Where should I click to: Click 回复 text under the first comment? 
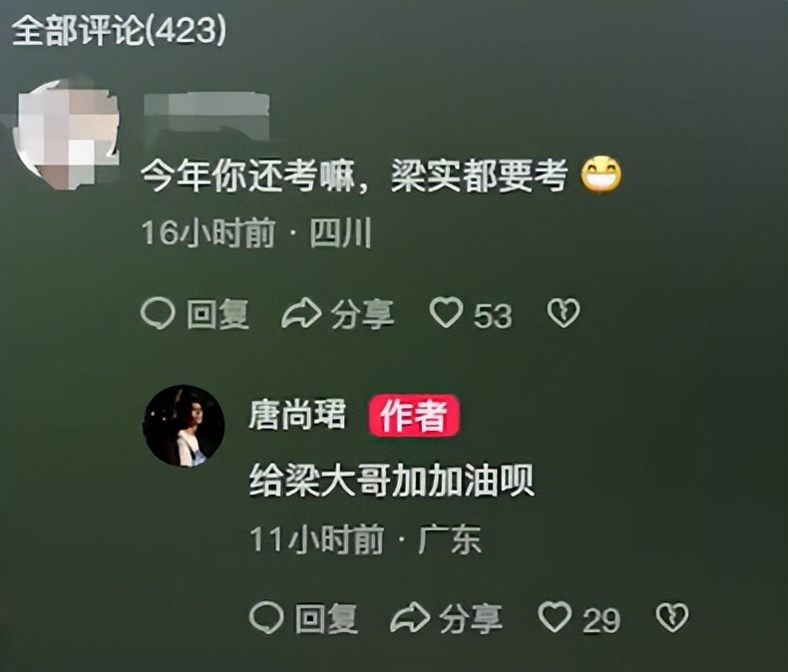pyautogui.click(x=218, y=314)
